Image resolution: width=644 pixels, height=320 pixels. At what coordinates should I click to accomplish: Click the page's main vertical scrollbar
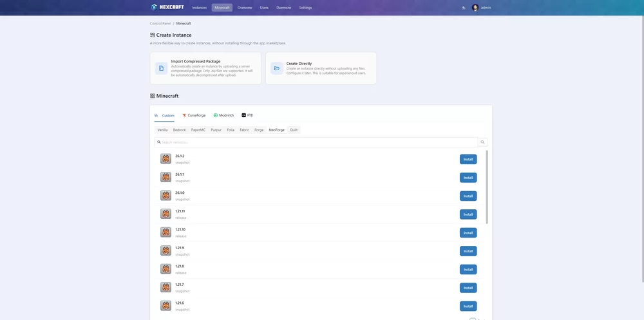click(642, 149)
